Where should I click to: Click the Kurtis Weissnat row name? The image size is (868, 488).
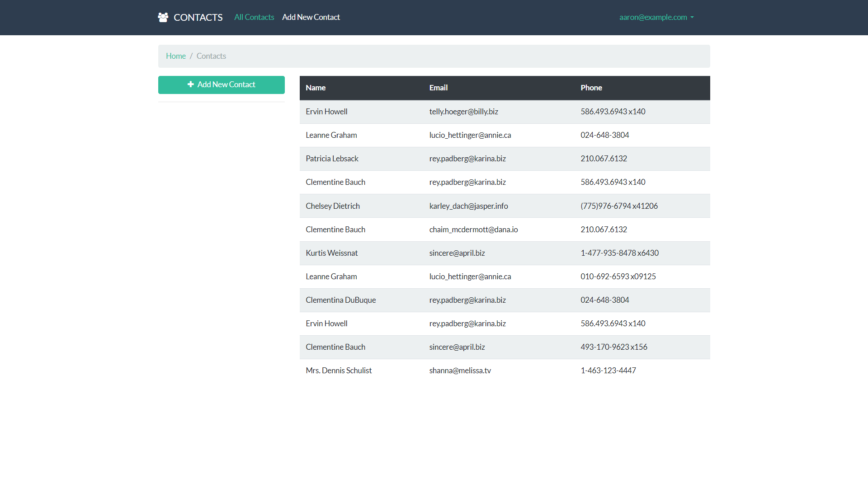click(x=331, y=253)
